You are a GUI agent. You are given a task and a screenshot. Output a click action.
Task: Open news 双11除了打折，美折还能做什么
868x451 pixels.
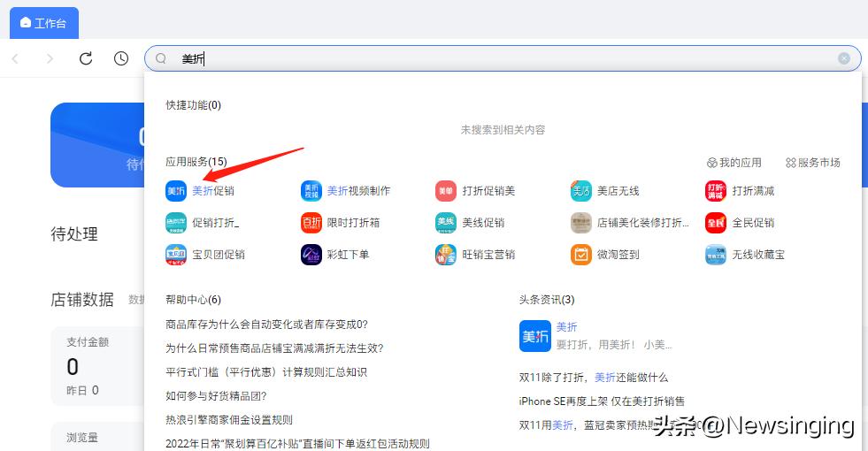point(594,378)
